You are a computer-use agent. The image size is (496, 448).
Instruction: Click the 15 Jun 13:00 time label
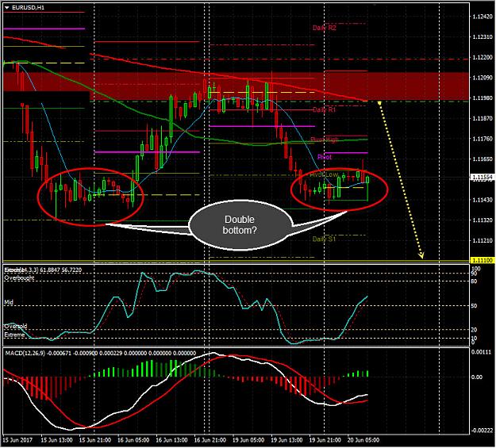56,440
